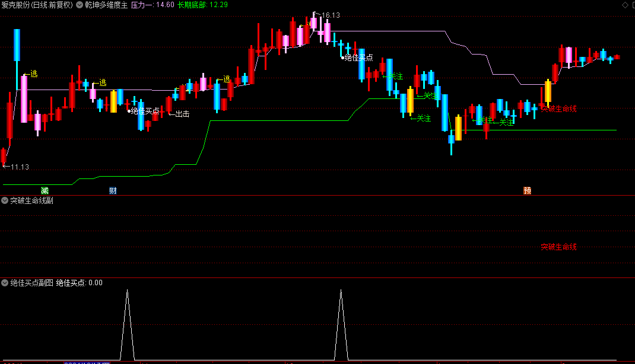Expand the 绝佳买点副图 panel dropdown arrow
Viewport: 635px width, 364px height.
pos(5,283)
